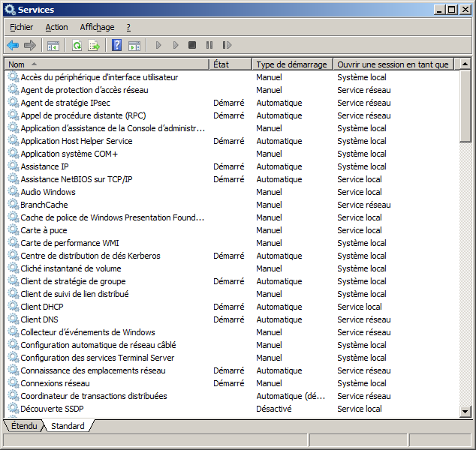Click the Forward arrow in the toolbar
476x450 pixels.
(x=30, y=46)
